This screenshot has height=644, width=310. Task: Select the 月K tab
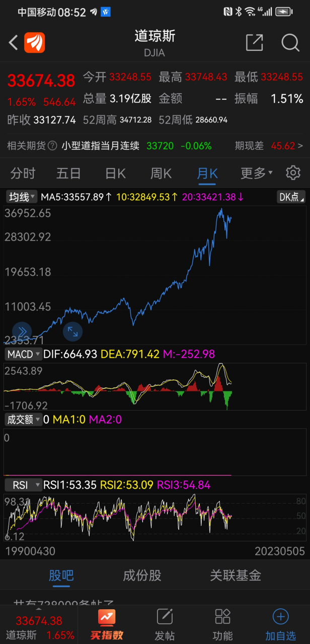coord(207,174)
